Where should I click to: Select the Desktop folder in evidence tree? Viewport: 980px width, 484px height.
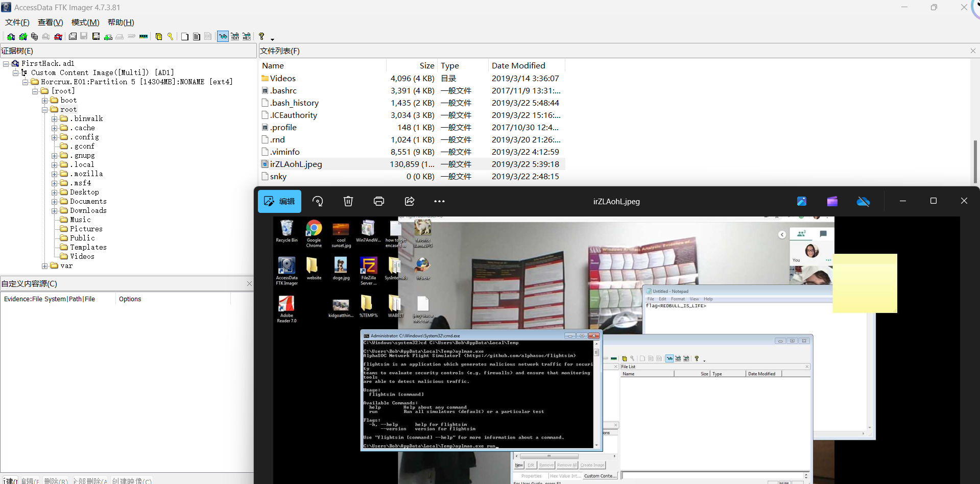84,192
